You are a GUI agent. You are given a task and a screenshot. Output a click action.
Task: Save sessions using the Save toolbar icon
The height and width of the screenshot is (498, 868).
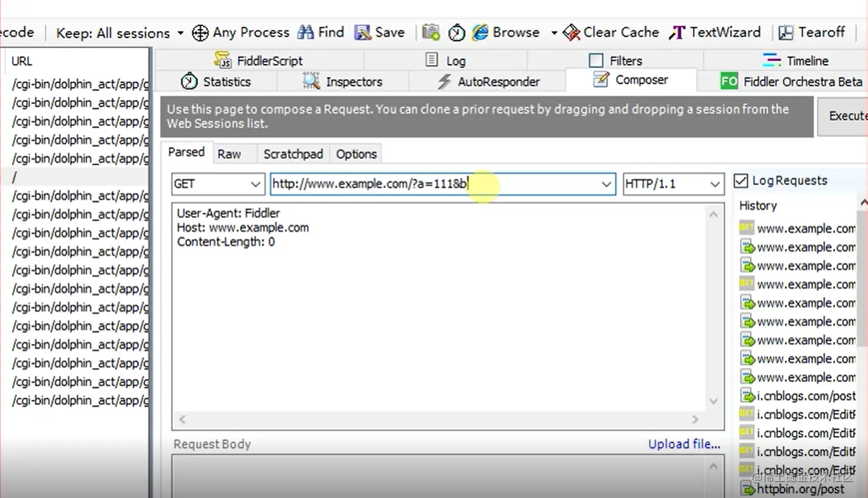click(x=363, y=32)
